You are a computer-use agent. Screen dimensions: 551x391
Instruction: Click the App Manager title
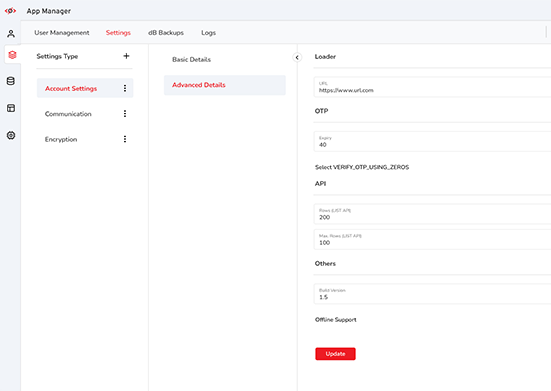pyautogui.click(x=49, y=11)
